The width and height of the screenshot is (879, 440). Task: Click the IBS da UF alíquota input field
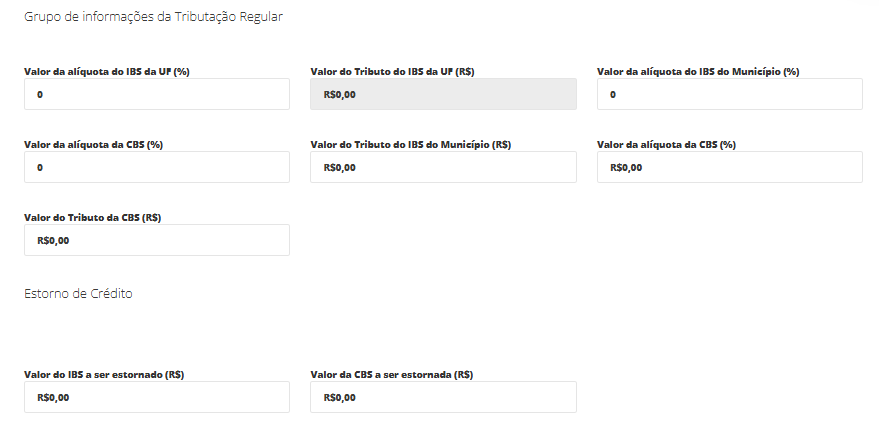(156, 95)
